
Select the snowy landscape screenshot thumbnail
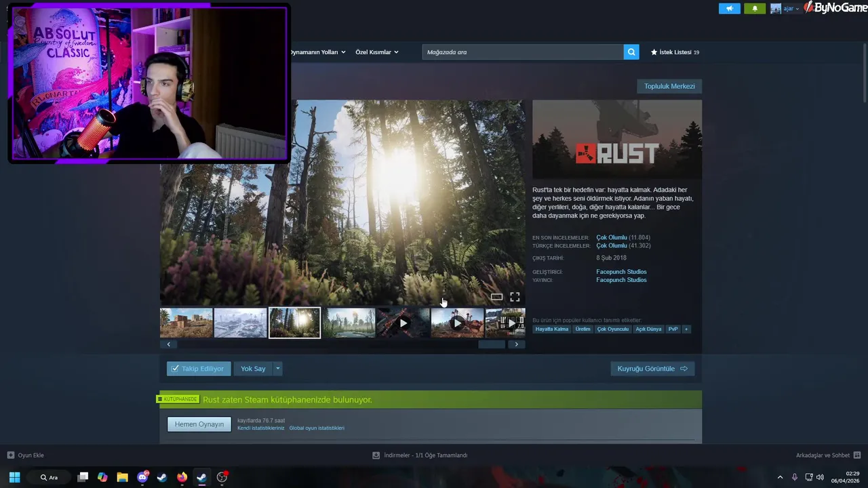point(240,323)
